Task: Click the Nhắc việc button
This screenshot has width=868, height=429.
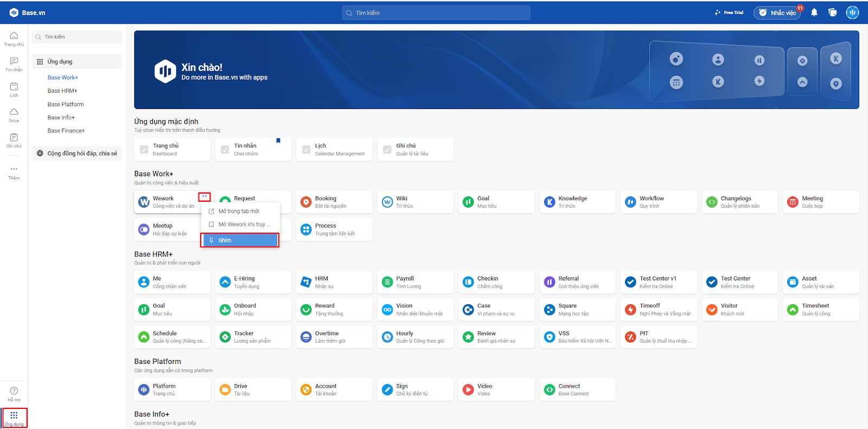Action: pos(778,12)
